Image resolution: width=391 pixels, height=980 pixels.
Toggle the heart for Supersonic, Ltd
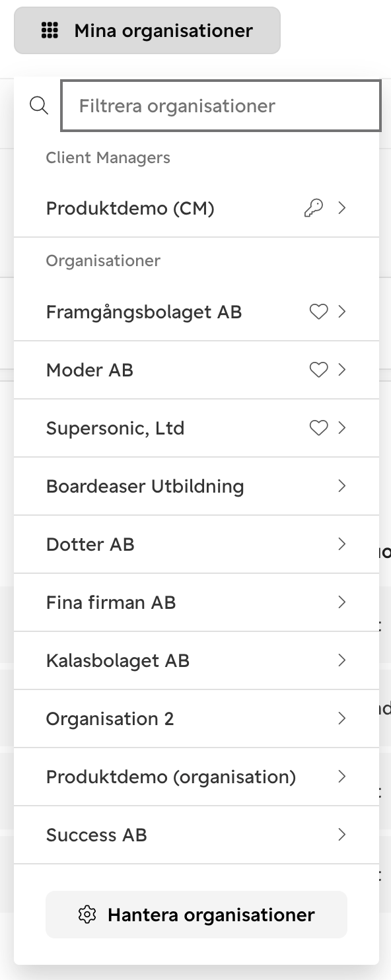pyautogui.click(x=318, y=428)
